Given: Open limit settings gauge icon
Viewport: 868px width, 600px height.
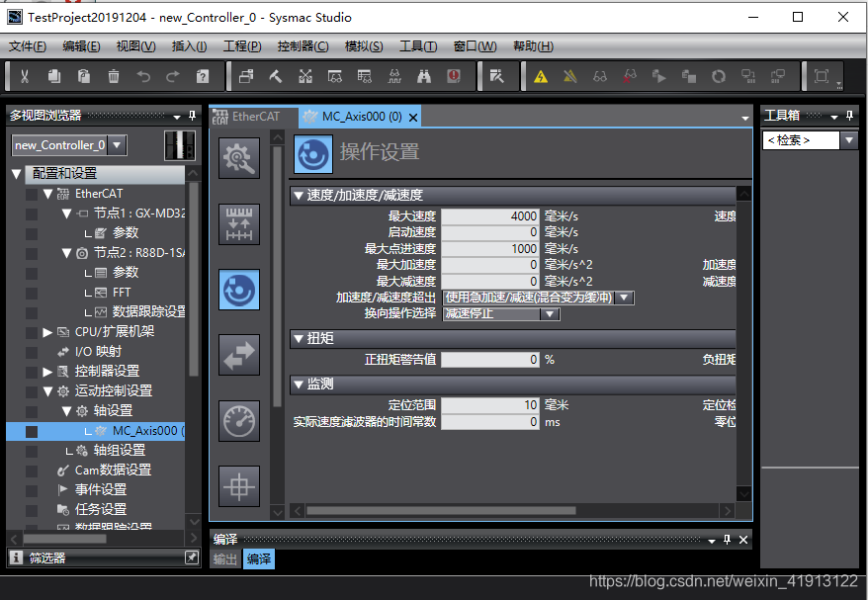Looking at the screenshot, I should tap(239, 421).
